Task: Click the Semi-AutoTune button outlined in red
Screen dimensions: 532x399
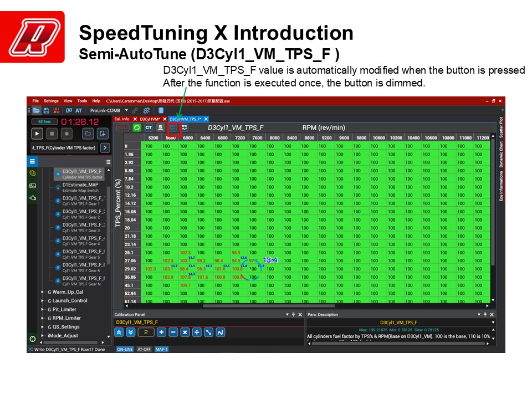Action: [x=174, y=127]
